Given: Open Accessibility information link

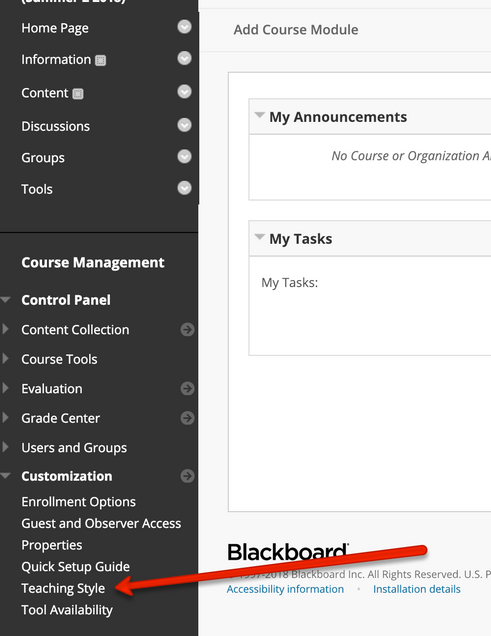Looking at the screenshot, I should (285, 589).
